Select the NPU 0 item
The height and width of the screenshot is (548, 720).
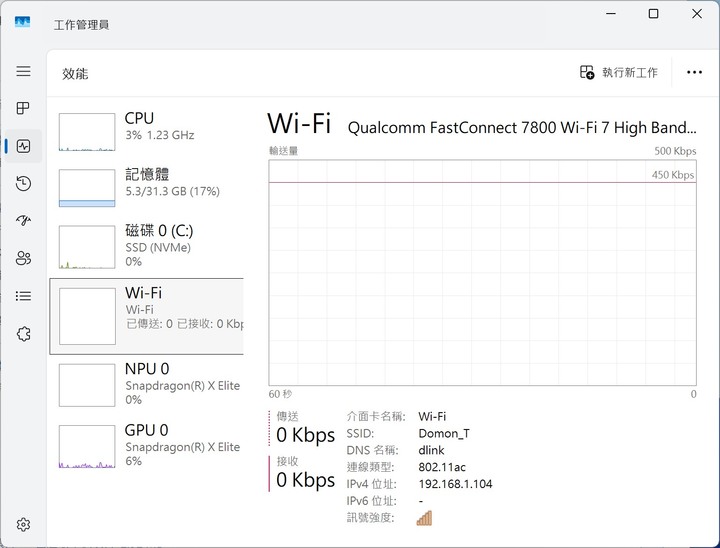(146, 384)
